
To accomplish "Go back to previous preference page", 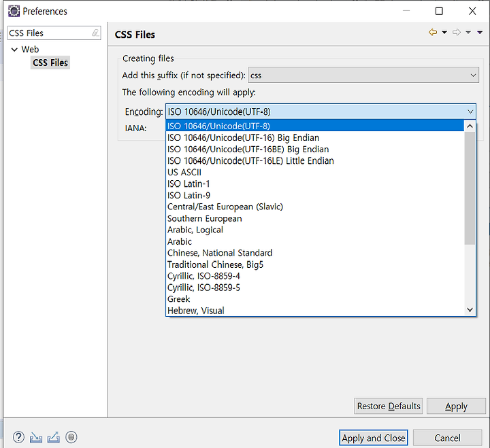I will [x=433, y=32].
